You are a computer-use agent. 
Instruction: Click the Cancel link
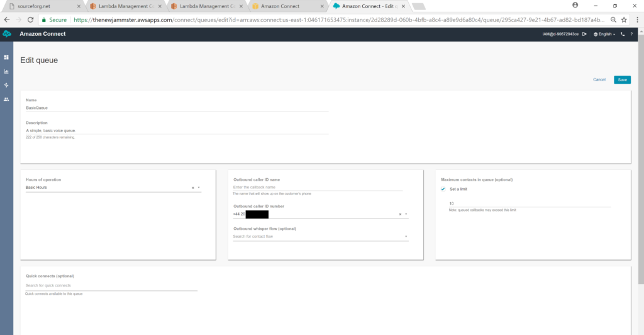pyautogui.click(x=599, y=80)
